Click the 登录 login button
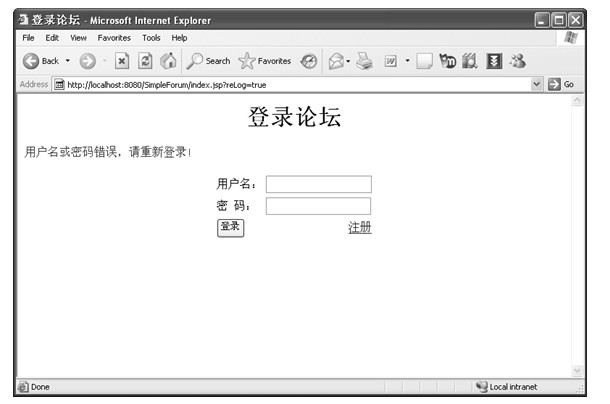 point(230,228)
